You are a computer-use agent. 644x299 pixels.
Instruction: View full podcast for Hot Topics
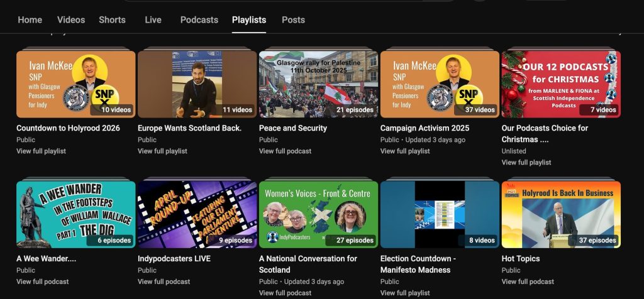click(x=528, y=281)
